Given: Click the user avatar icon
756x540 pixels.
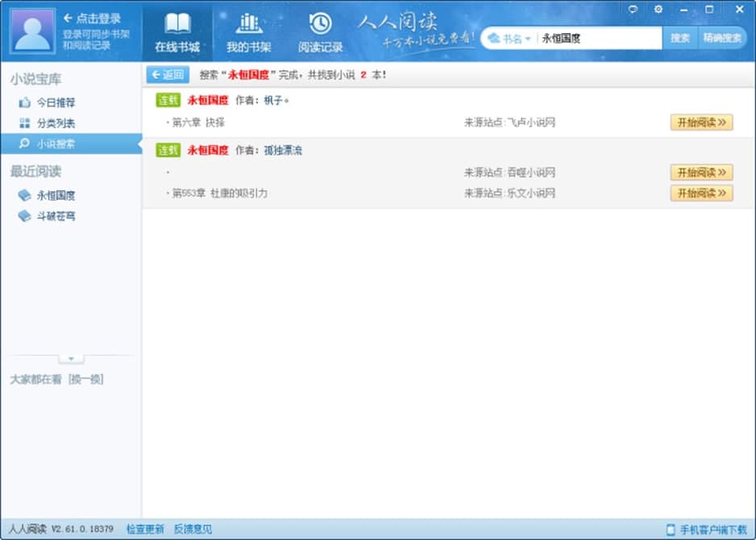Looking at the screenshot, I should (x=32, y=31).
